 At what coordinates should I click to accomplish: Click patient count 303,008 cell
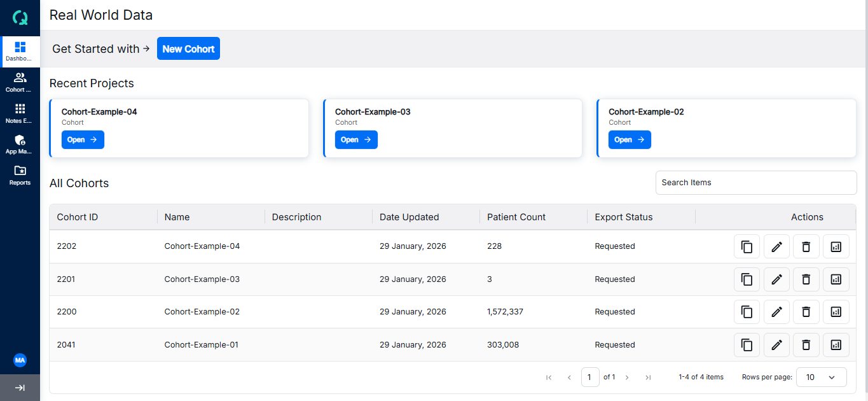(x=503, y=345)
